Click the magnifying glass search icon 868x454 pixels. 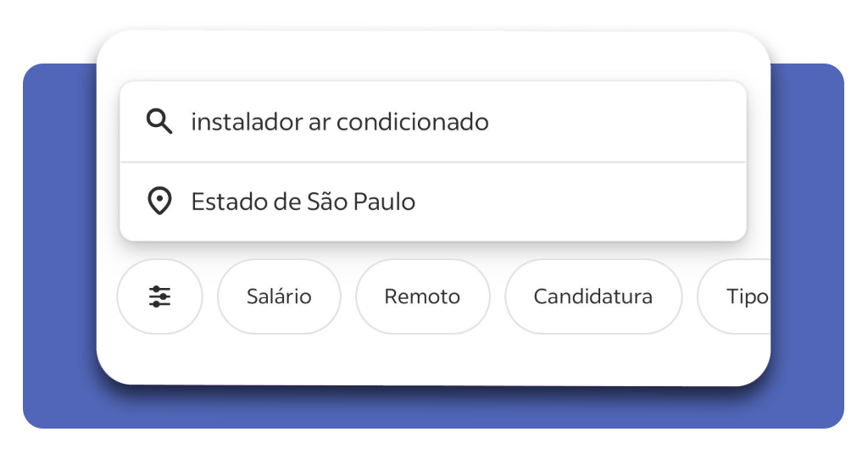(x=159, y=121)
